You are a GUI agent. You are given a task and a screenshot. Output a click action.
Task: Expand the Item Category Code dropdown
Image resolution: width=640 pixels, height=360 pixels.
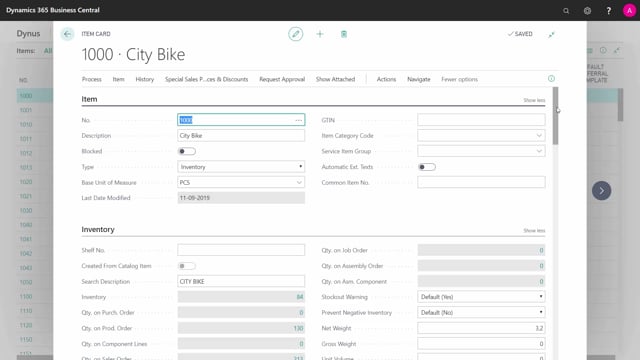[x=539, y=136]
